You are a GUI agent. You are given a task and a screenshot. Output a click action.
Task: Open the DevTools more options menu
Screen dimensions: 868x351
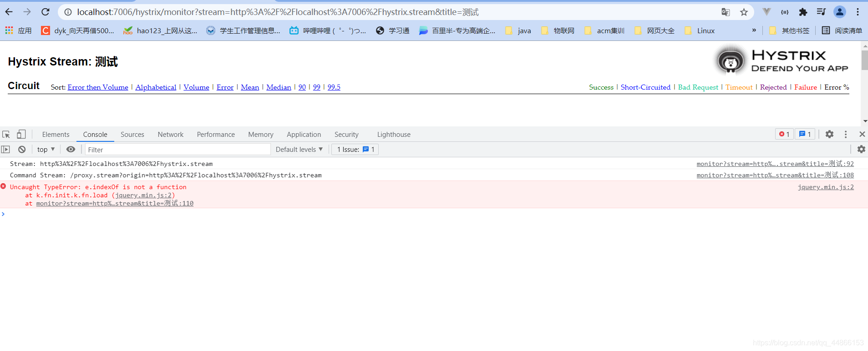(x=846, y=135)
